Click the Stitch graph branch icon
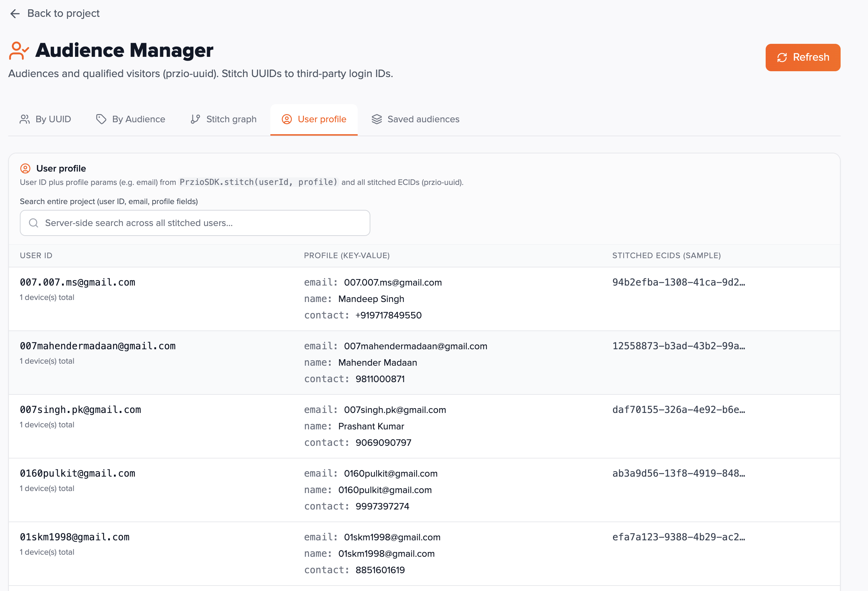The width and height of the screenshot is (868, 591). click(195, 119)
